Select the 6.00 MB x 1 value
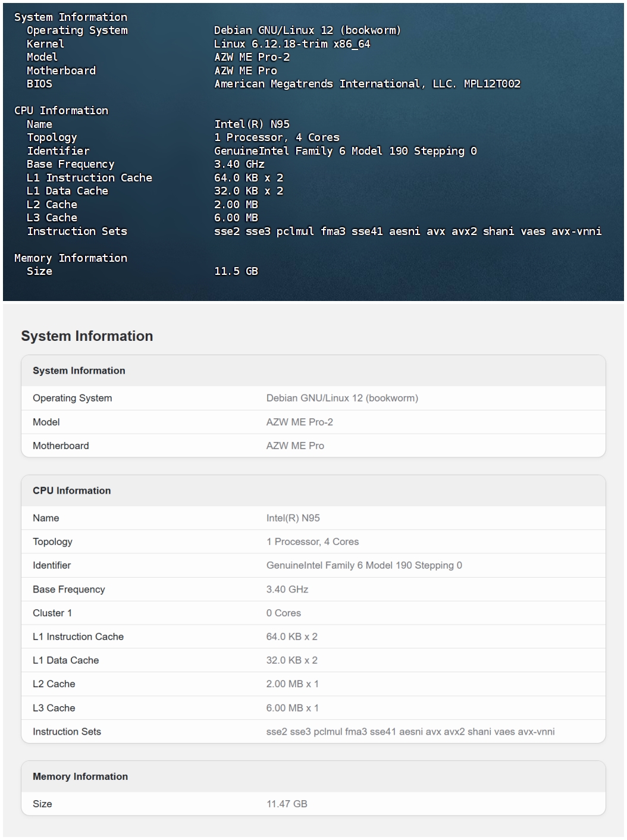This screenshot has height=840, width=627. click(x=293, y=708)
